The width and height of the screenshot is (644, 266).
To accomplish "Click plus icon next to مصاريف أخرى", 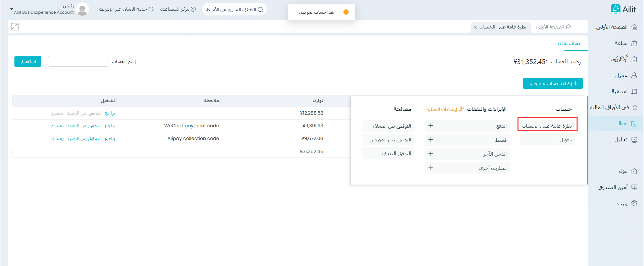I will coord(431,168).
